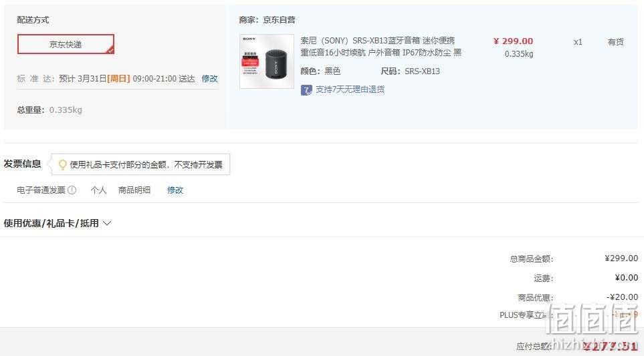Screen dimensions: 644x356
Task: Click the checkmark corner on 京东快递 box
Action: click(x=110, y=51)
